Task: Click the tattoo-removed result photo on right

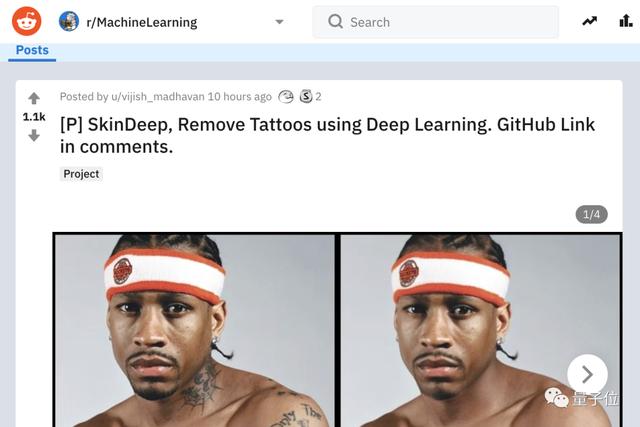Action: (480, 331)
